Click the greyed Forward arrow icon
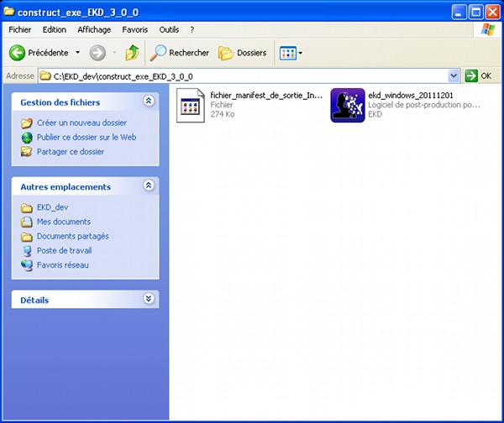Image resolution: width=504 pixels, height=423 pixels. [x=97, y=53]
